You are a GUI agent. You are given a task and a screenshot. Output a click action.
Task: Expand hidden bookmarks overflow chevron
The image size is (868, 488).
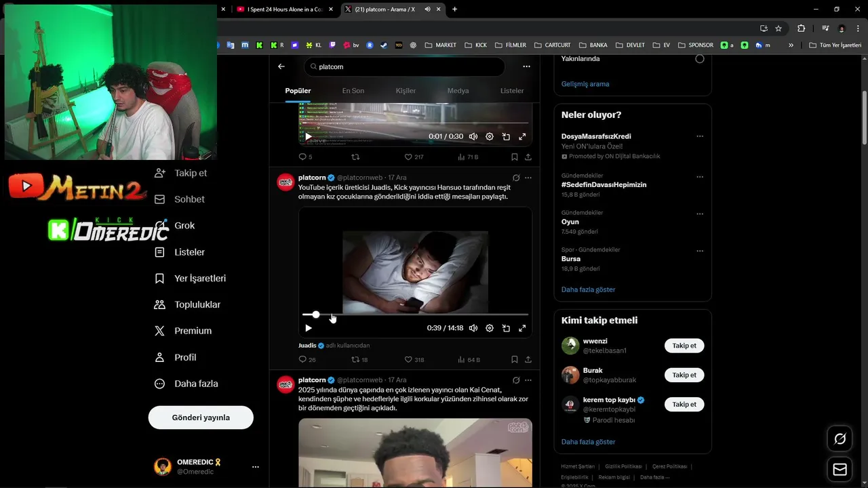click(x=791, y=45)
